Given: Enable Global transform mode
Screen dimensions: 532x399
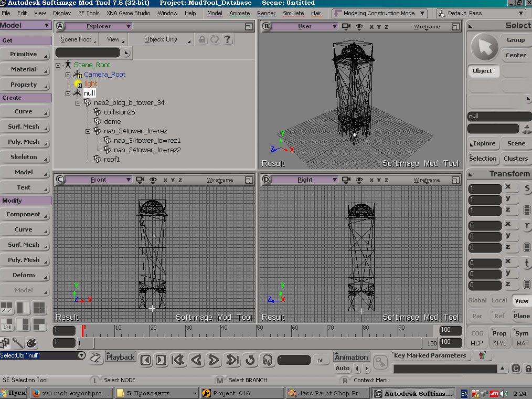Looking at the screenshot, I should (x=477, y=300).
